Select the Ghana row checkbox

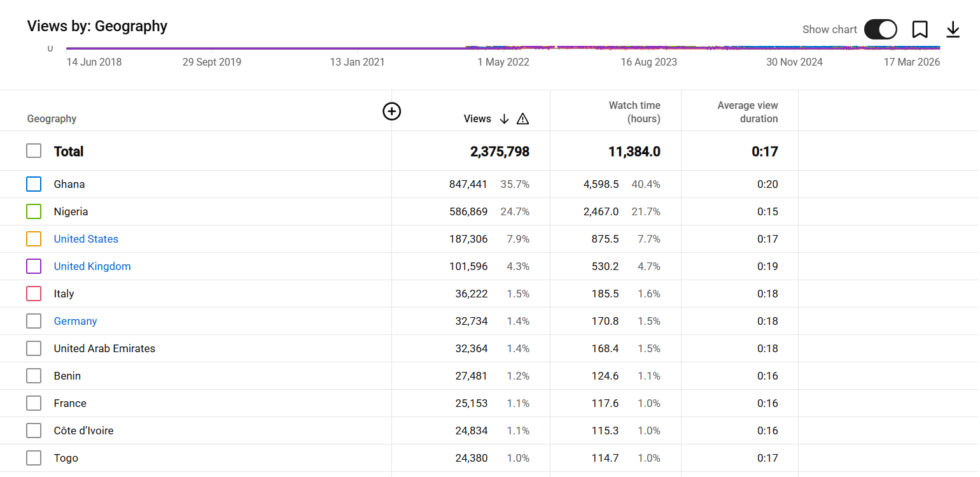tap(34, 184)
